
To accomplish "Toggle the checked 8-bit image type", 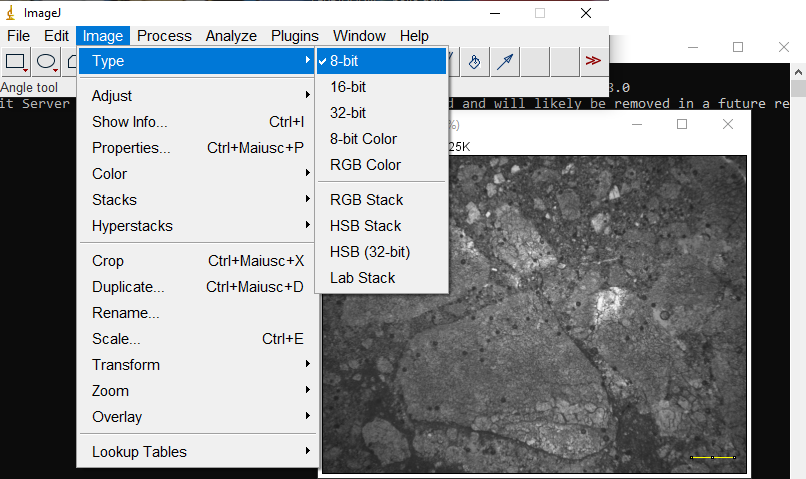I will 381,61.
